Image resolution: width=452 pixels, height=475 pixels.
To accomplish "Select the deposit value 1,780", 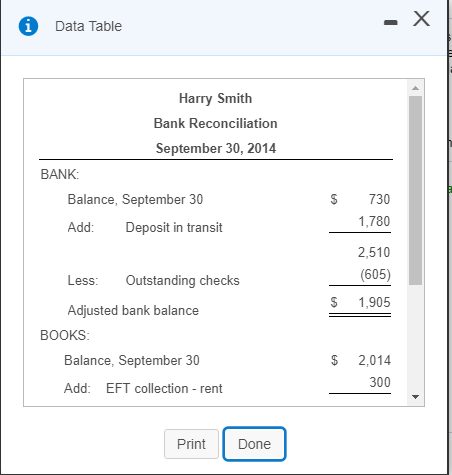I will pyautogui.click(x=374, y=221).
